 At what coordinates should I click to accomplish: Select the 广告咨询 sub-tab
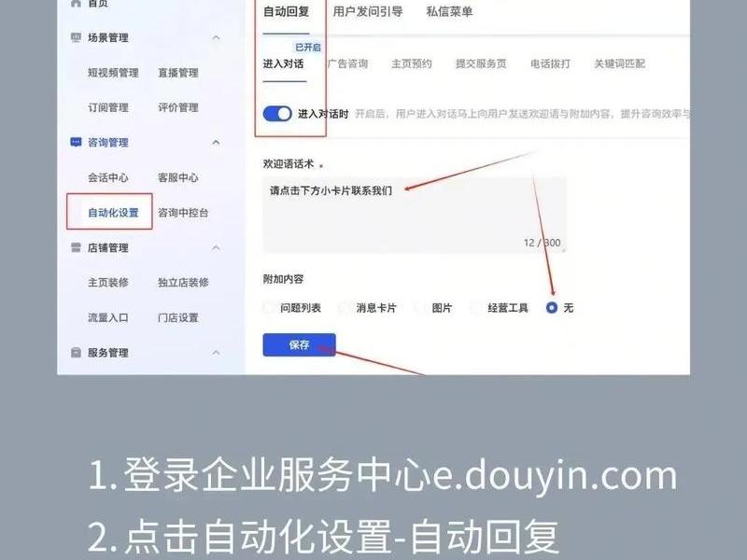[x=347, y=63]
